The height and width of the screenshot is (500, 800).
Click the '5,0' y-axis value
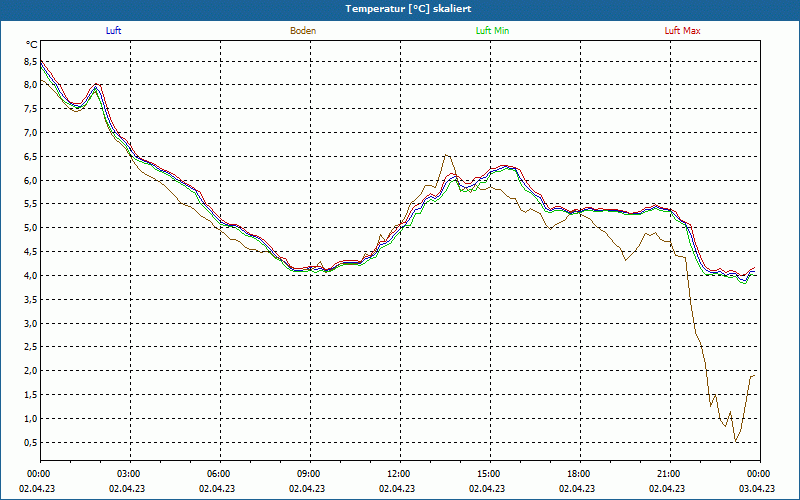tap(31, 228)
